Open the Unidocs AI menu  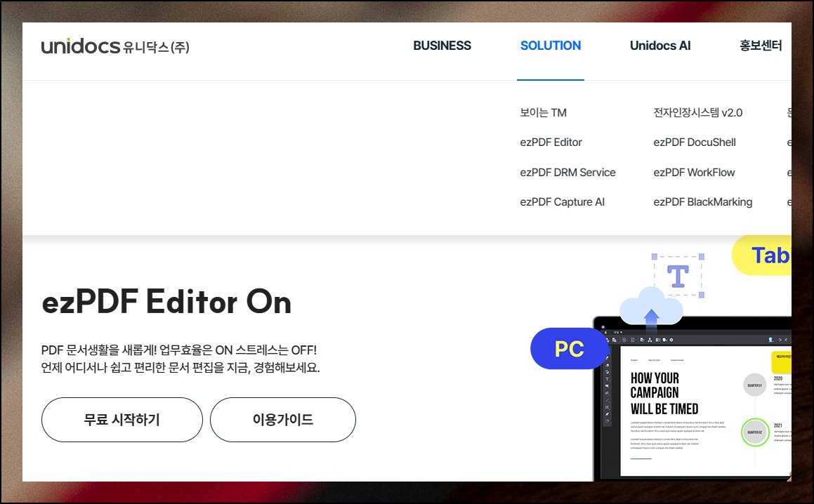(659, 46)
